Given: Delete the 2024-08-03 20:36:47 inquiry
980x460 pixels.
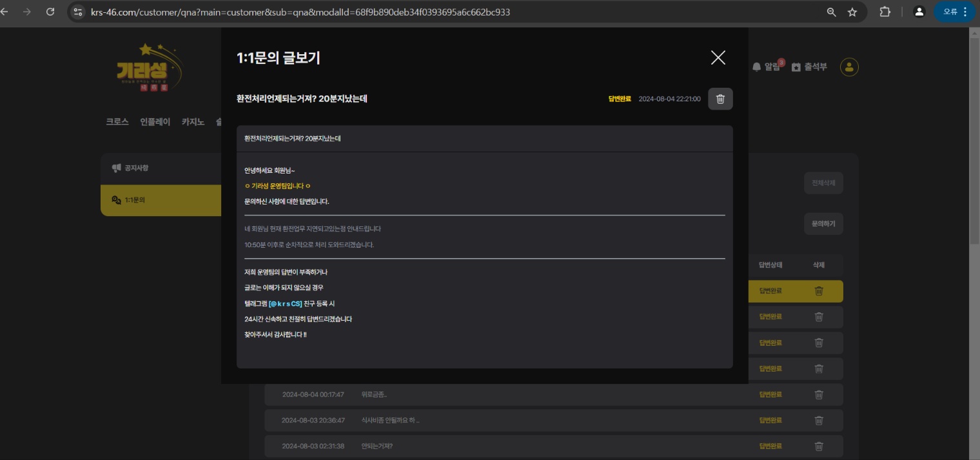Looking at the screenshot, I should 819,421.
